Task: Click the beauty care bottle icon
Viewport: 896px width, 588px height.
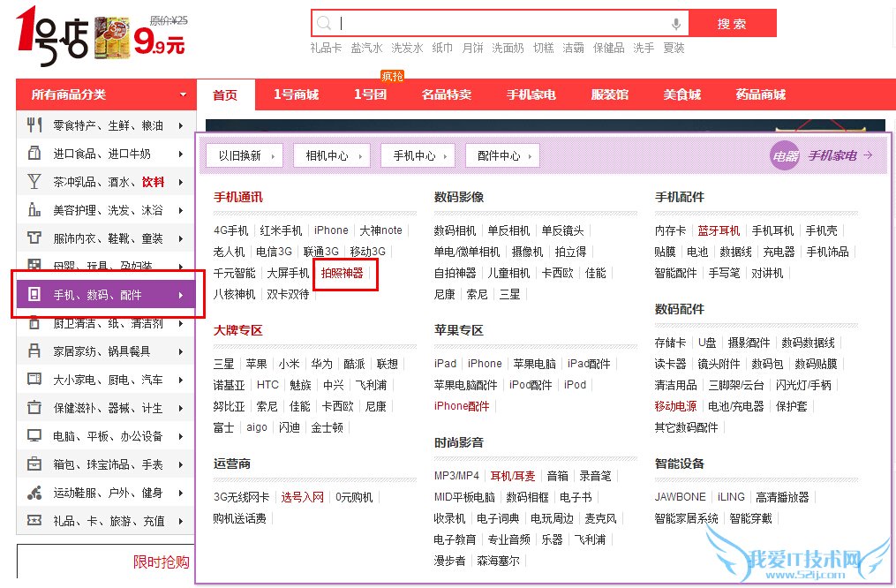Action: (34, 210)
